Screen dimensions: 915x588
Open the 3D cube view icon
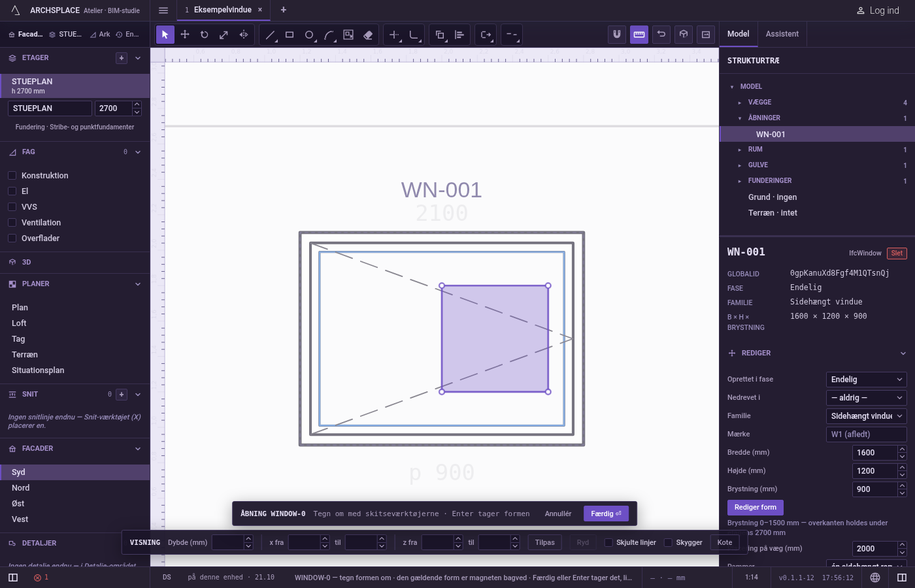point(684,35)
